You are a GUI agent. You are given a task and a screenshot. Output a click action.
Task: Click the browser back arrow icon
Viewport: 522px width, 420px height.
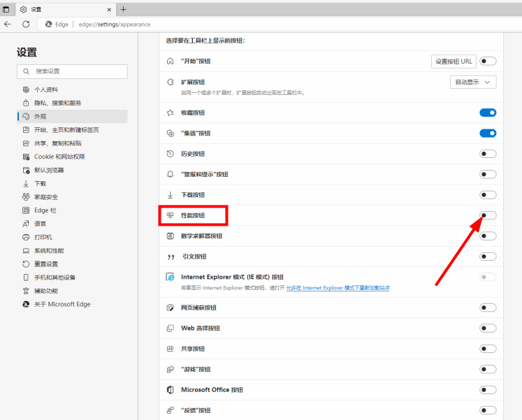[x=8, y=24]
